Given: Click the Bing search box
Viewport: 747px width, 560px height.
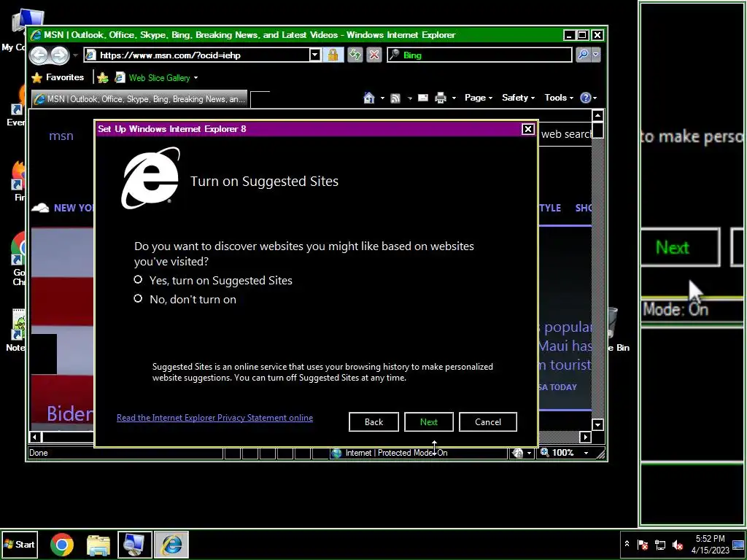Looking at the screenshot, I should coord(479,55).
